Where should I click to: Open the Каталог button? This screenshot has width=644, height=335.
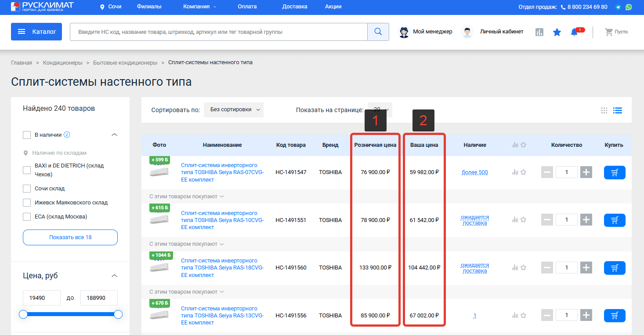[36, 32]
